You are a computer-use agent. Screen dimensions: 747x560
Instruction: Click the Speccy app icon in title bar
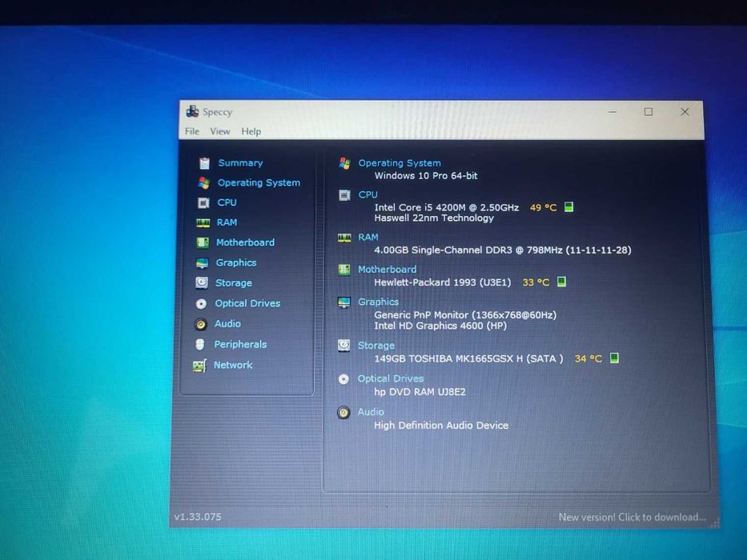[x=192, y=112]
